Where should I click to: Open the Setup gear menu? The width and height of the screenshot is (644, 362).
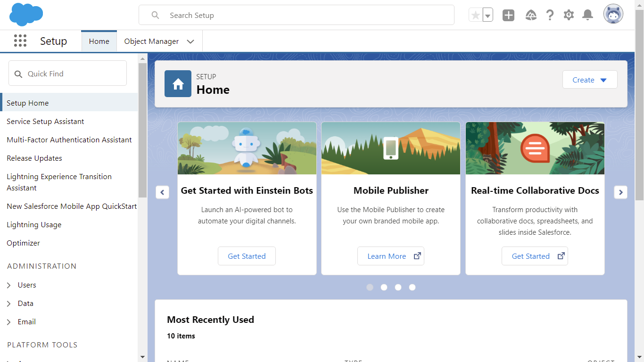(x=569, y=15)
